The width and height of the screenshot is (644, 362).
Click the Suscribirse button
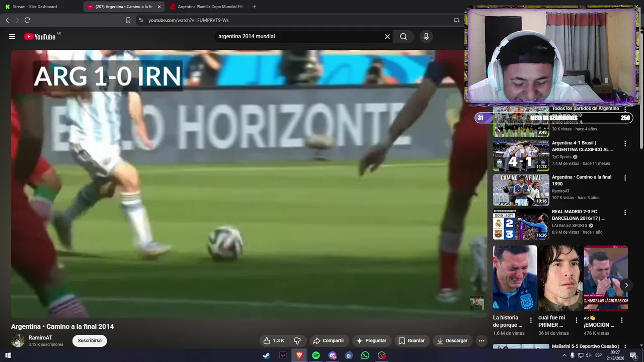(x=90, y=341)
